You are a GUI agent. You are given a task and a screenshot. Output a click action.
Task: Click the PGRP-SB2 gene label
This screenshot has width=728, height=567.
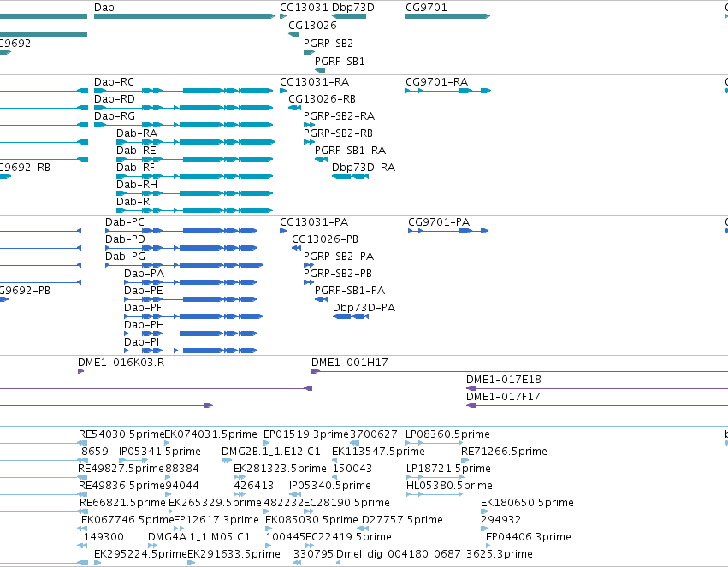(328, 43)
